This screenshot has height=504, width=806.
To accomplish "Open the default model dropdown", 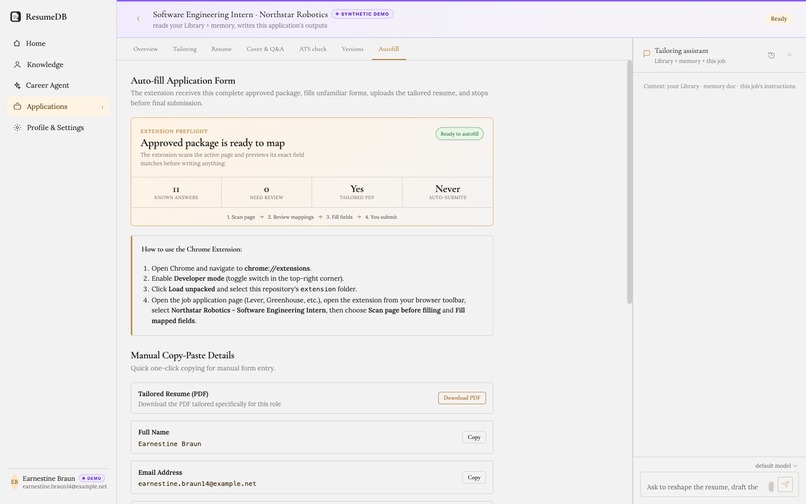I will click(776, 465).
